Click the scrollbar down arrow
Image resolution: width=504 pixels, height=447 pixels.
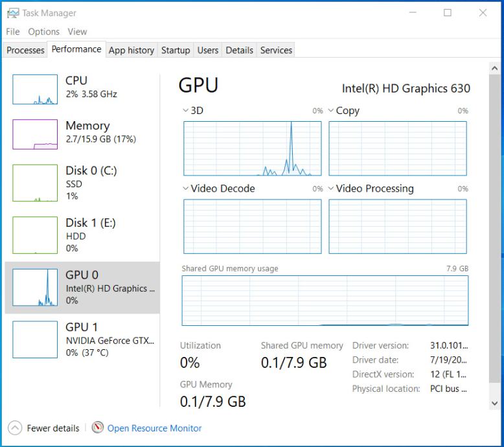496,404
